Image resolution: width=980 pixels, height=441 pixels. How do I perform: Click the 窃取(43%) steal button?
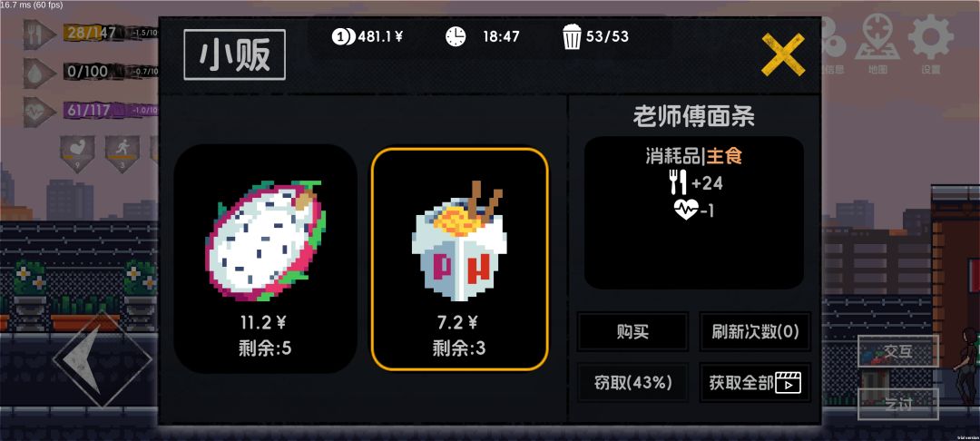pyautogui.click(x=632, y=382)
